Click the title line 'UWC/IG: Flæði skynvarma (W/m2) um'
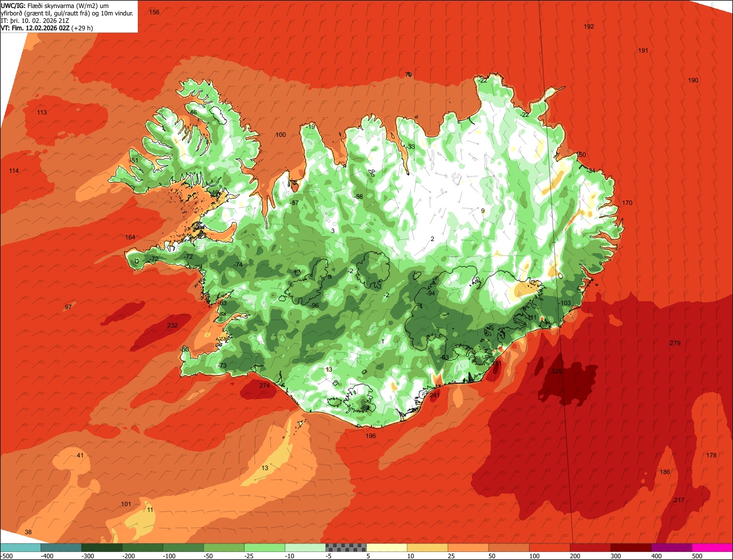Viewport: 733px width, 560px height. coord(55,5)
